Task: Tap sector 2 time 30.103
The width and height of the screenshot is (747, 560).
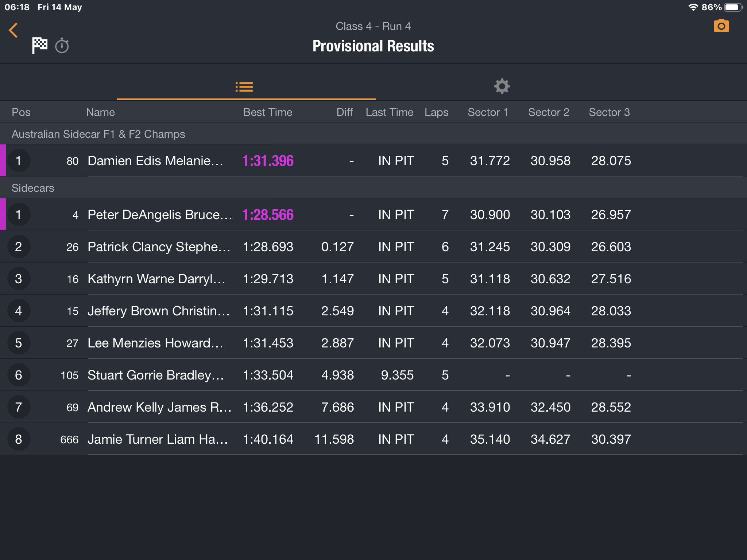Action: [550, 215]
